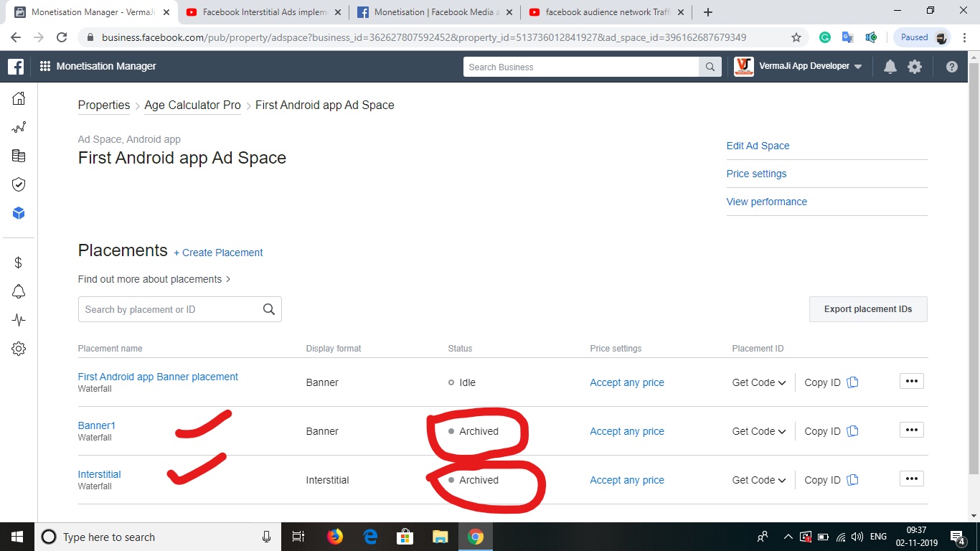Image resolution: width=980 pixels, height=551 pixels.
Task: Open Price settings link
Action: [x=756, y=174]
